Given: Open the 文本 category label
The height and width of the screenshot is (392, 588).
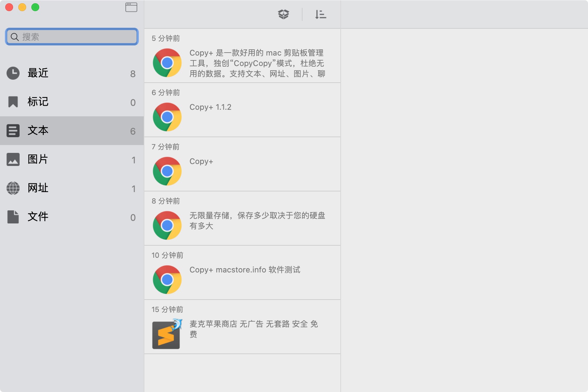Looking at the screenshot, I should 38,130.
